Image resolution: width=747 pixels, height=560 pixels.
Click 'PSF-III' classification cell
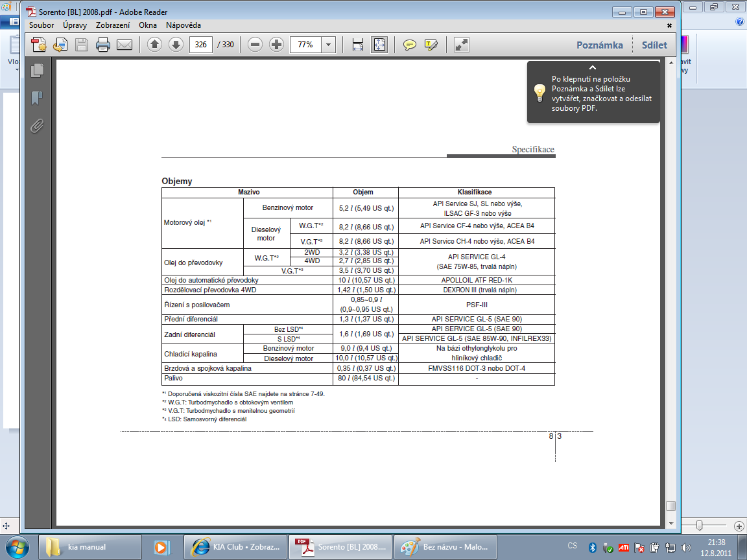[x=477, y=305]
